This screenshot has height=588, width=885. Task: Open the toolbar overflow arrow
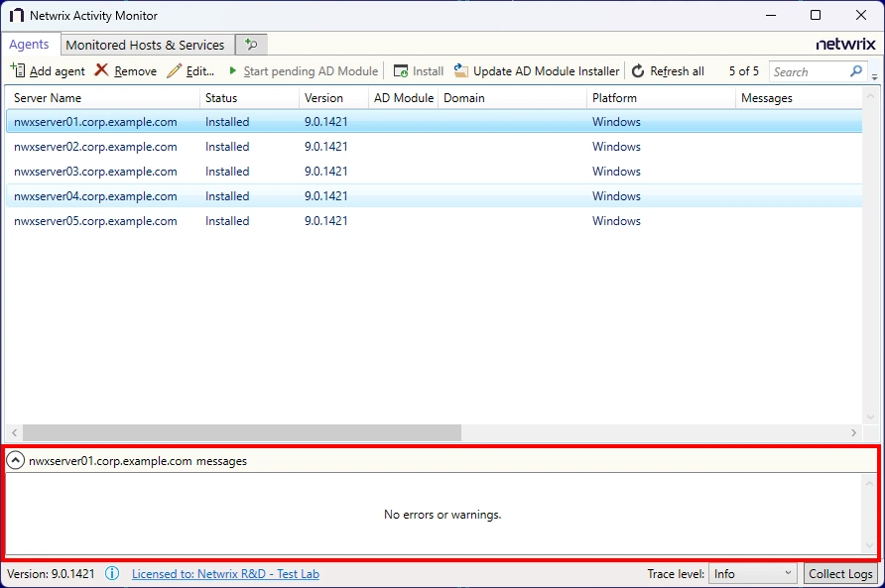click(x=875, y=76)
